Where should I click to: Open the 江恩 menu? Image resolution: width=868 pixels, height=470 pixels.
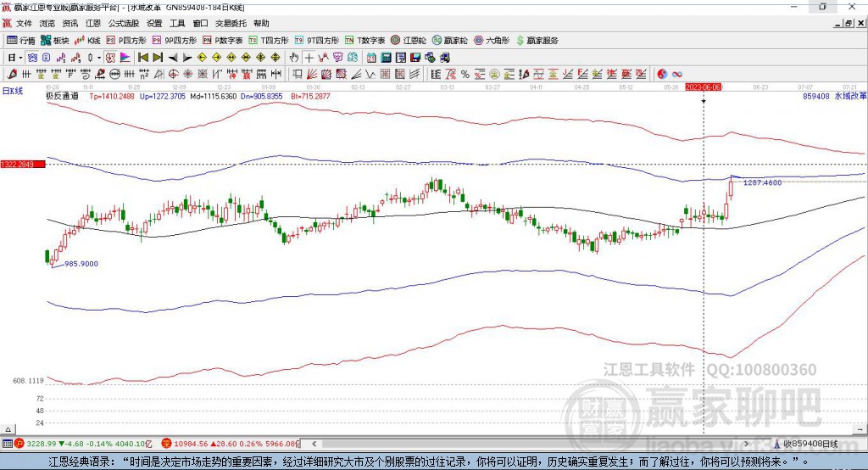point(93,23)
